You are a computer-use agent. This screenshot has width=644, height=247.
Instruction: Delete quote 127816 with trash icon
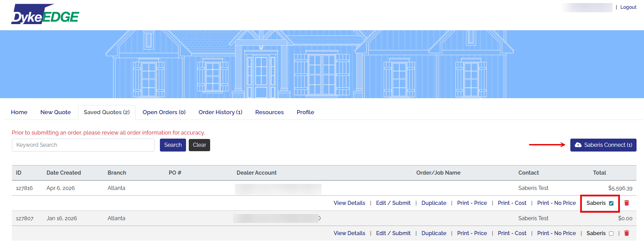click(626, 203)
